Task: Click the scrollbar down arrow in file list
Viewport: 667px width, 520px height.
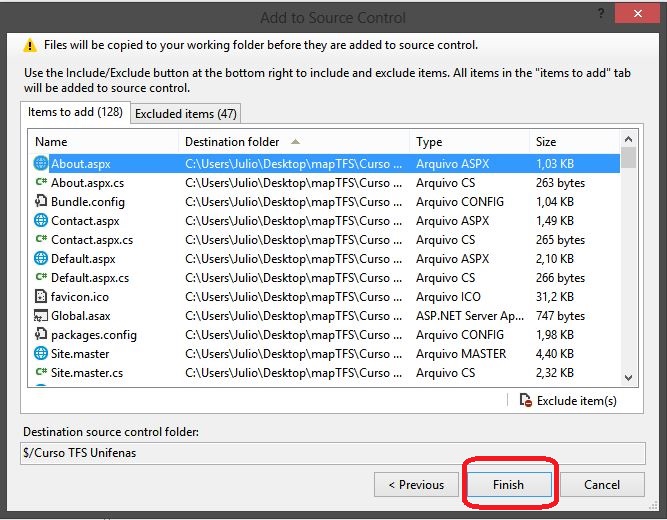Action: pos(629,377)
